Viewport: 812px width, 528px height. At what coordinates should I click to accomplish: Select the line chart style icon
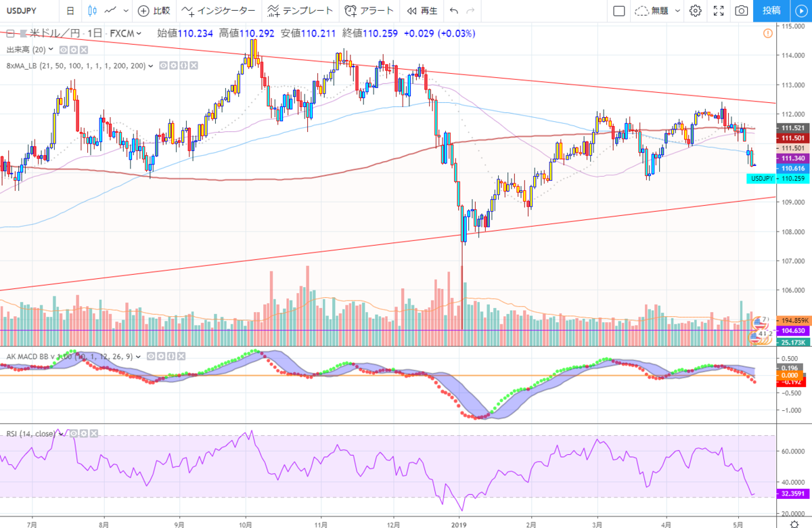pyautogui.click(x=112, y=11)
